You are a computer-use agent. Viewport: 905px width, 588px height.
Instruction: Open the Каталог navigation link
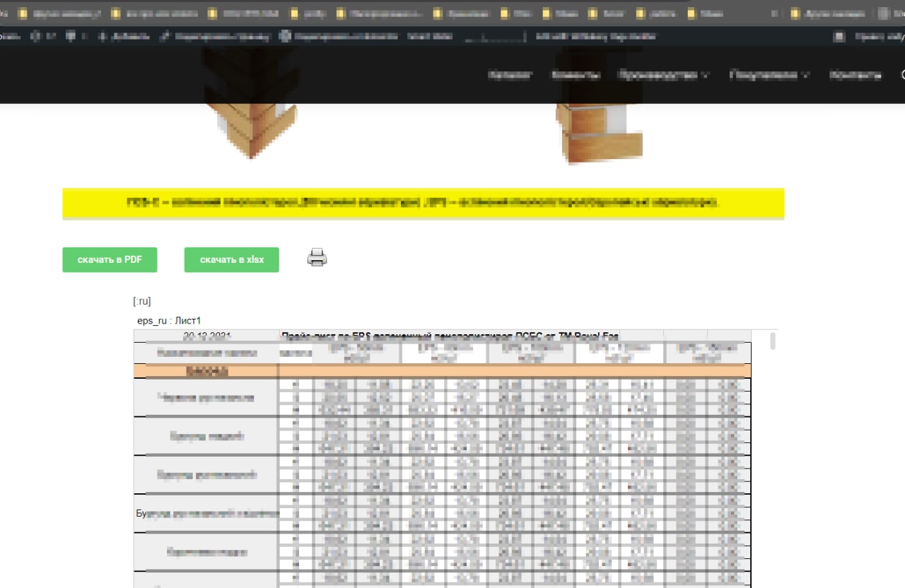coord(510,75)
